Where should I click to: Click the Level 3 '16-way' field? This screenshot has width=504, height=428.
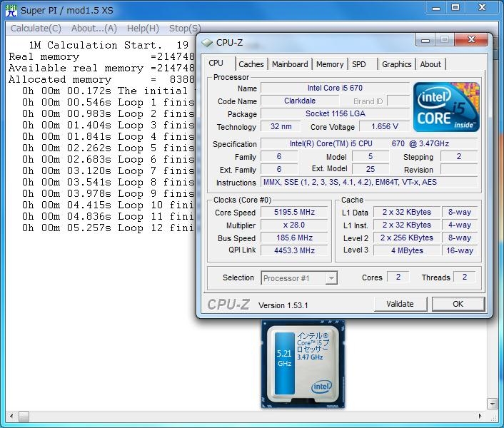point(460,250)
